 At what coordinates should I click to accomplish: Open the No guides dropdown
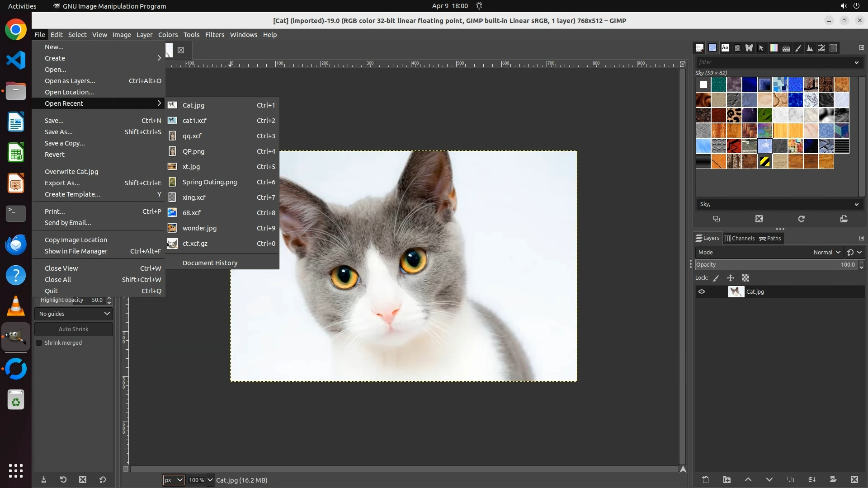click(x=74, y=314)
